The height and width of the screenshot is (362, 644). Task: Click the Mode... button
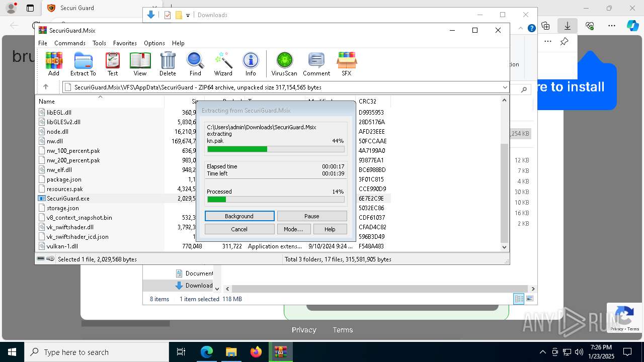293,229
